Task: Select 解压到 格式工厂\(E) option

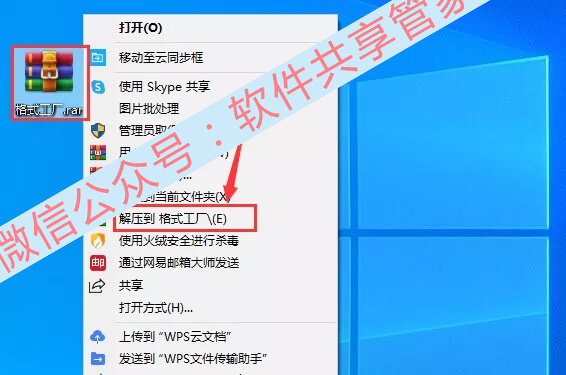Action: tap(173, 218)
